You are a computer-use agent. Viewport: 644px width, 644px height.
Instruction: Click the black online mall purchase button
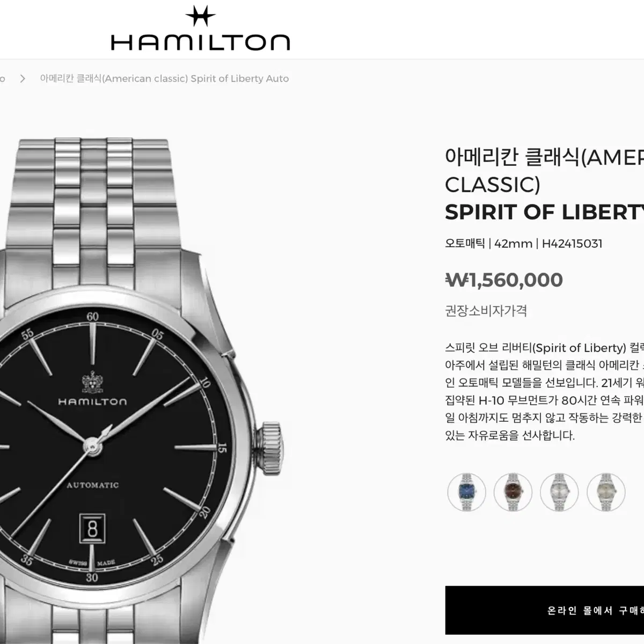[x=545, y=610]
